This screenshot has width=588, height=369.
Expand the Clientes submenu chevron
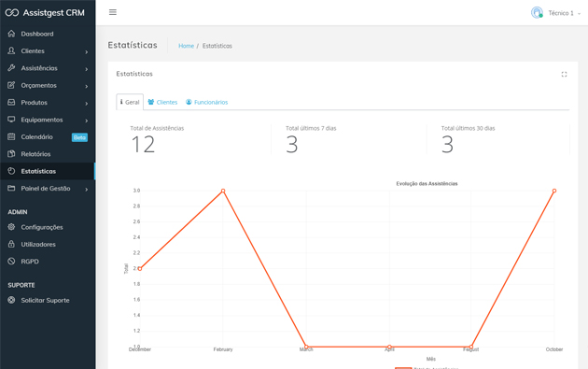[x=86, y=51]
